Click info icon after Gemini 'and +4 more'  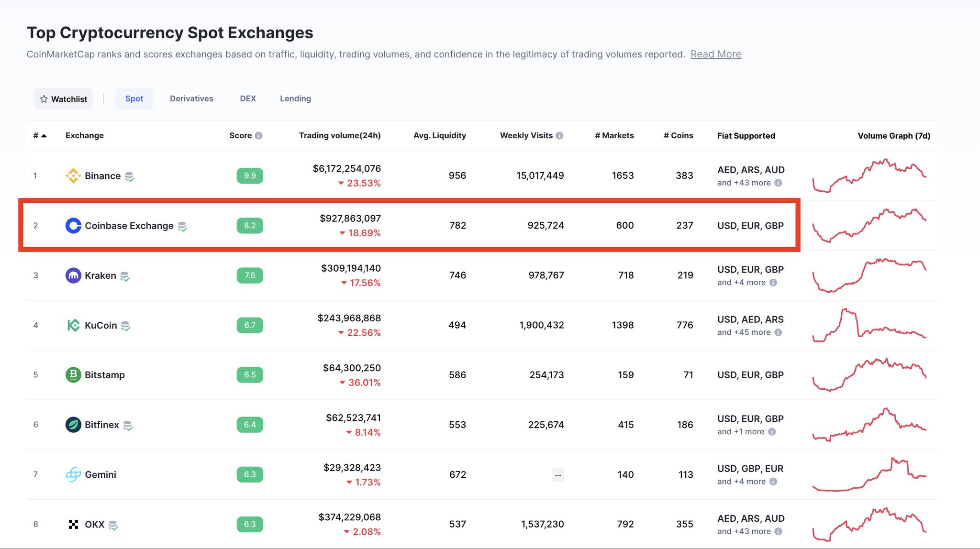tap(773, 482)
